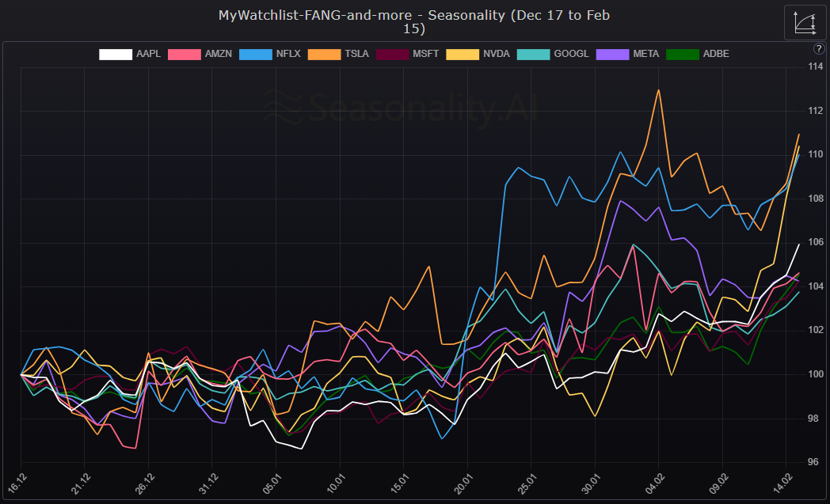Viewport: 830px width, 504px height.
Task: Toggle the NVDA yellow legend swatch
Action: pos(463,54)
